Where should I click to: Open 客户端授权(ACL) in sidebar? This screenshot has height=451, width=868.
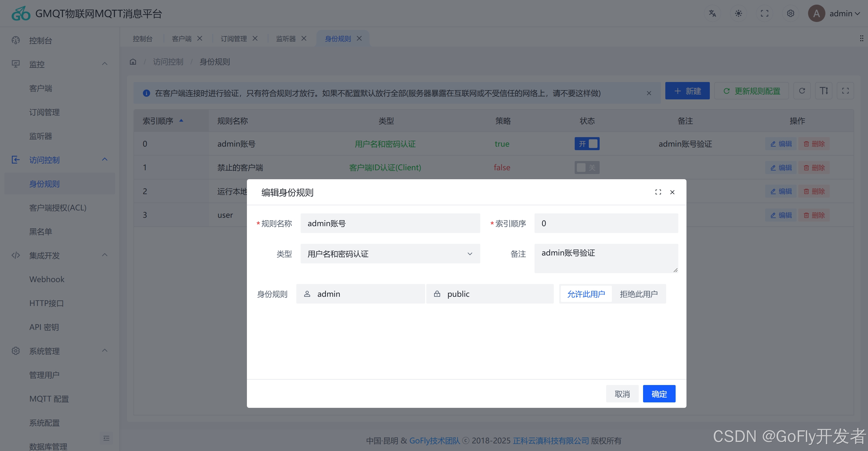point(58,208)
